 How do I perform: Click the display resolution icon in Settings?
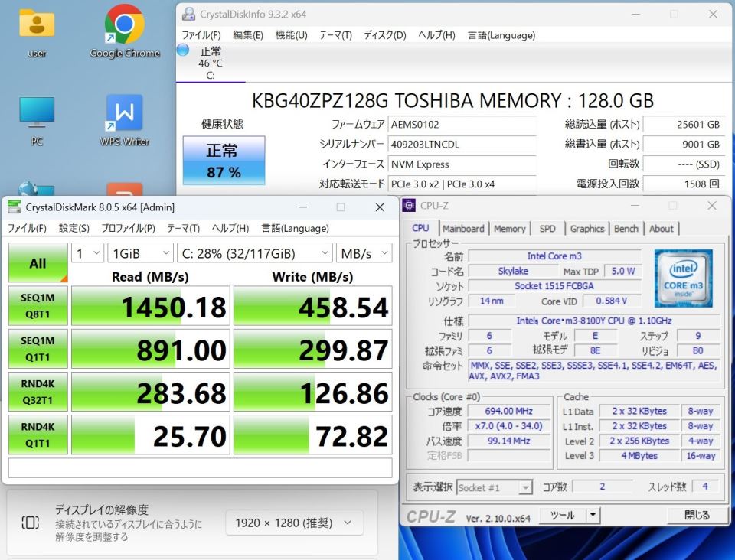click(31, 522)
